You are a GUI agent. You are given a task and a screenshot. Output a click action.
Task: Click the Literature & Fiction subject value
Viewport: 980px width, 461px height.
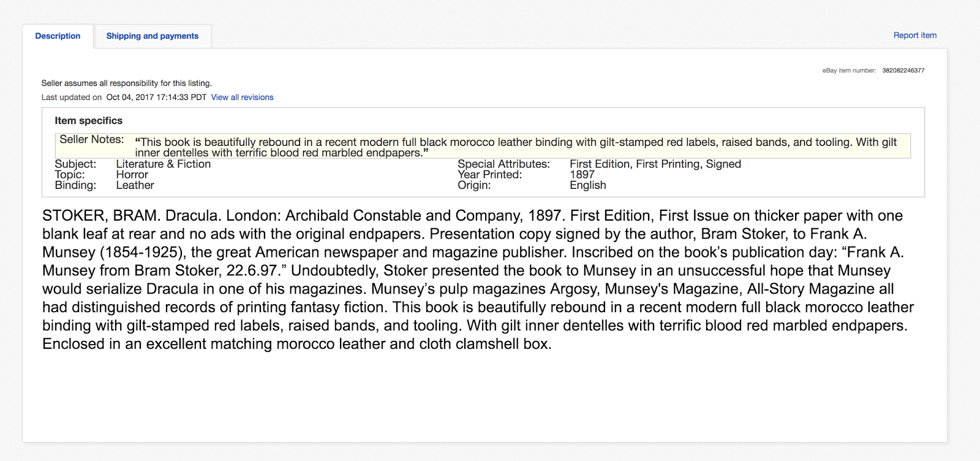click(x=163, y=164)
